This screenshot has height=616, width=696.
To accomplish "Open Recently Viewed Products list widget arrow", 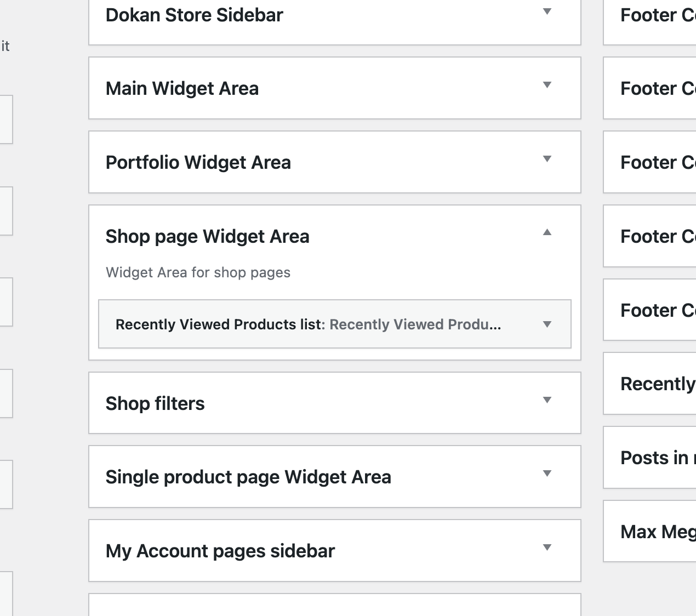I will (x=546, y=324).
